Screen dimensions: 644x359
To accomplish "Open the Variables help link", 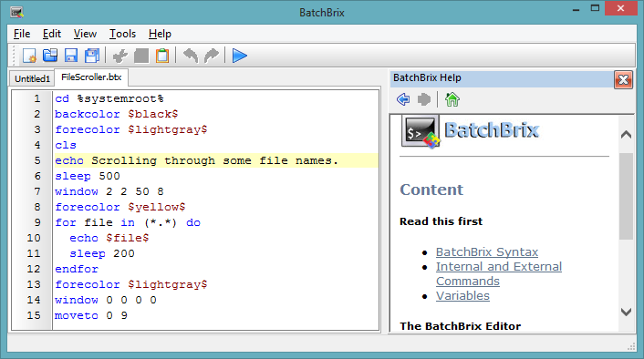I will [x=462, y=296].
